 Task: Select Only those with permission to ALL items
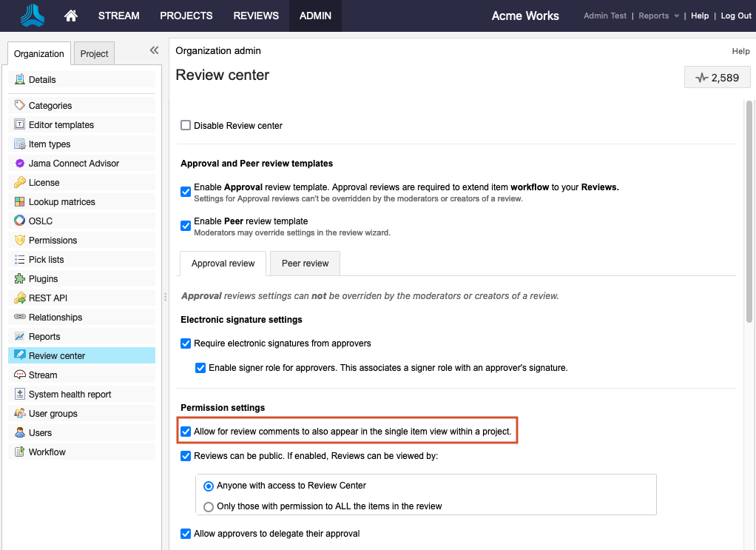pyautogui.click(x=209, y=507)
